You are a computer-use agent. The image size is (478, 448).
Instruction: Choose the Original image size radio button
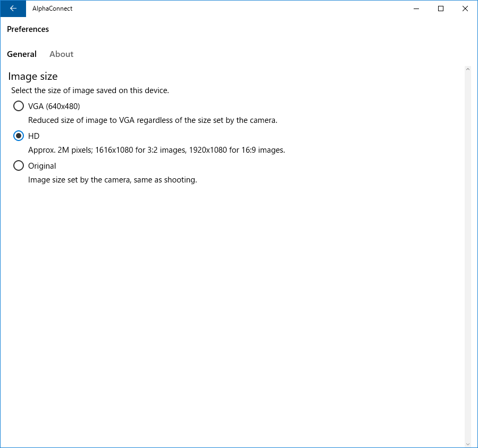[19, 165]
